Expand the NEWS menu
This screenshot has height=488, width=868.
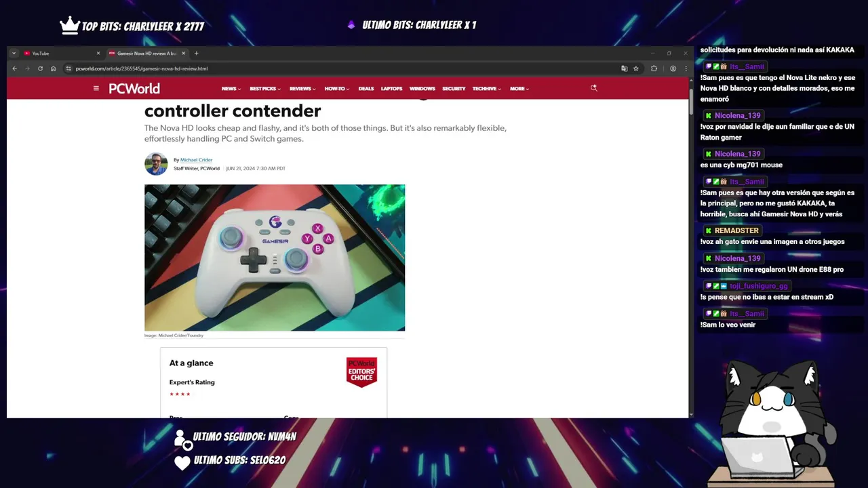pos(231,89)
